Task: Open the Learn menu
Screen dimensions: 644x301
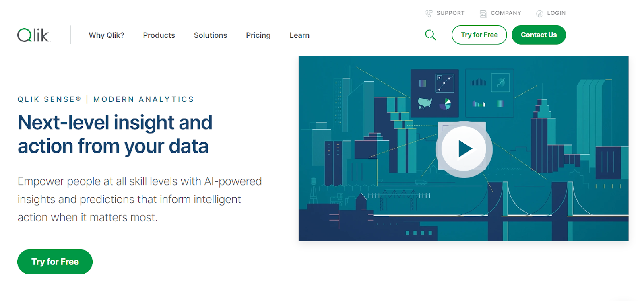Action: pyautogui.click(x=299, y=35)
